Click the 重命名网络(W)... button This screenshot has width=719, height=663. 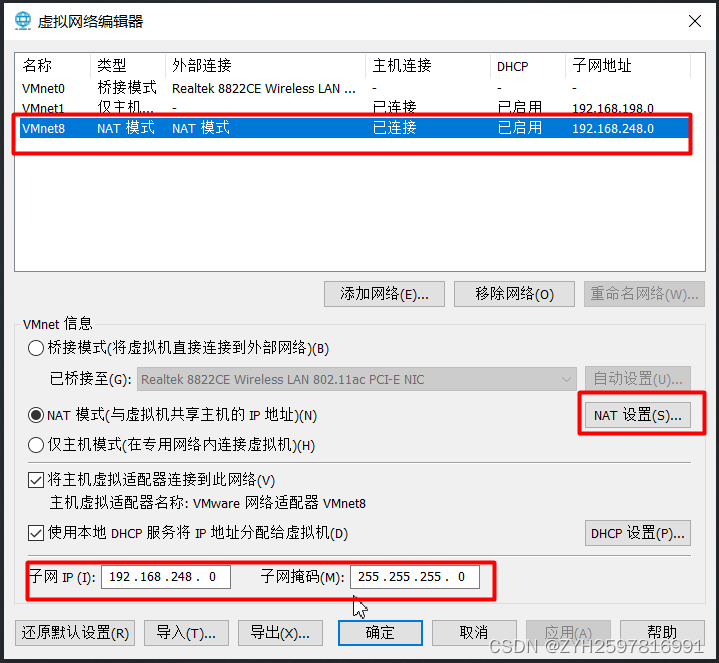click(x=644, y=294)
